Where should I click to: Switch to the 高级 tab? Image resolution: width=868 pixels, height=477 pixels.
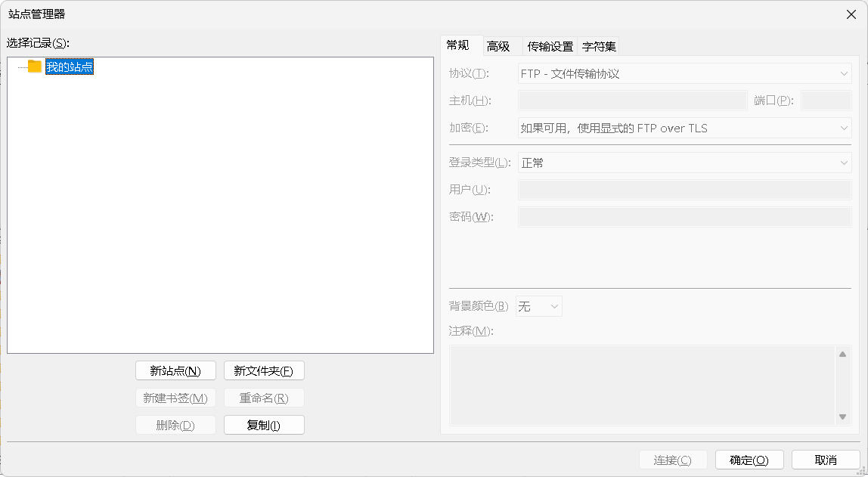pyautogui.click(x=498, y=46)
